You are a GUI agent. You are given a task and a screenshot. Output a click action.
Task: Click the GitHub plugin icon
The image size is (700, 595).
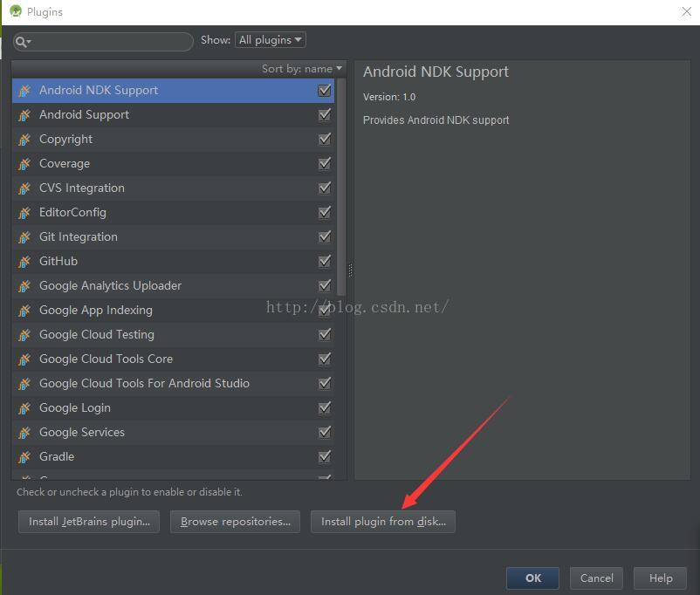tap(24, 262)
